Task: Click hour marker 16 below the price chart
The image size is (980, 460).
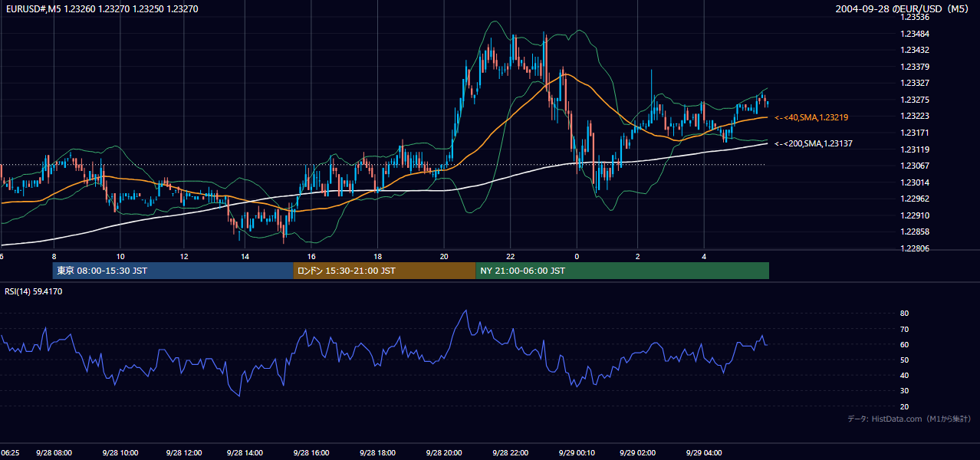Action: (311, 256)
